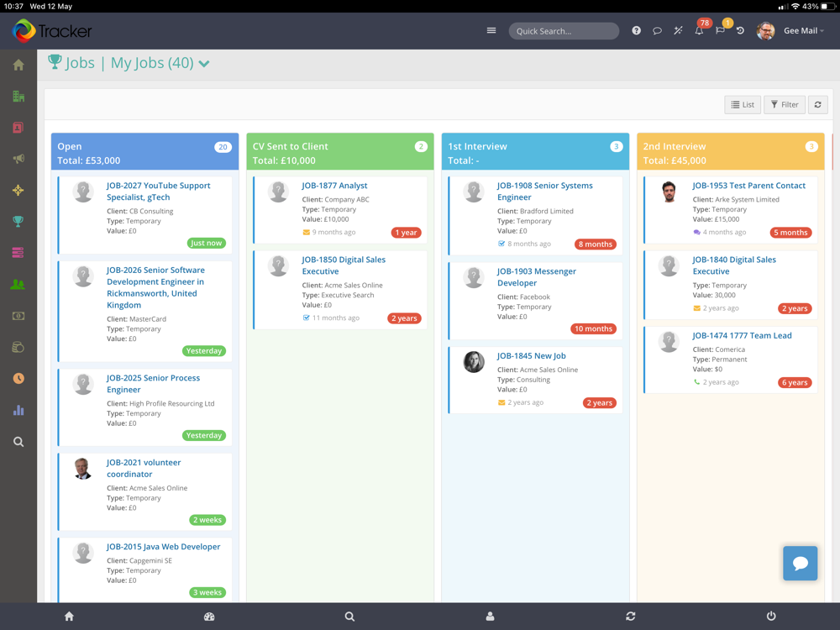
Task: Open JOB-1840 Digital Sales Executive
Action: tap(734, 265)
